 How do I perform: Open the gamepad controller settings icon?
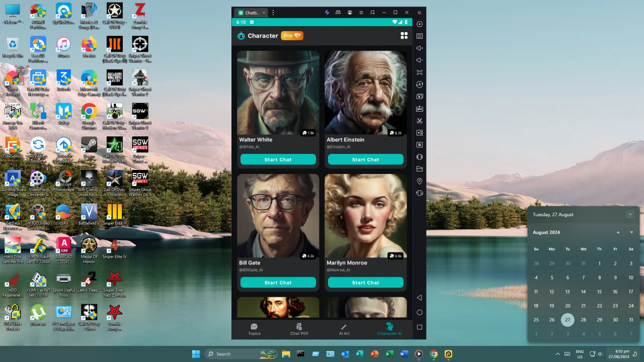click(x=338, y=13)
